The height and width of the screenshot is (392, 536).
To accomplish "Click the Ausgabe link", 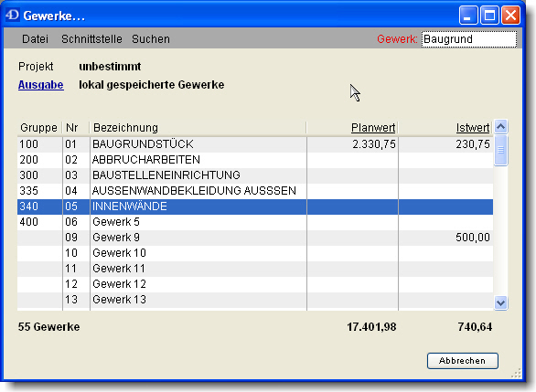I will click(x=40, y=85).
